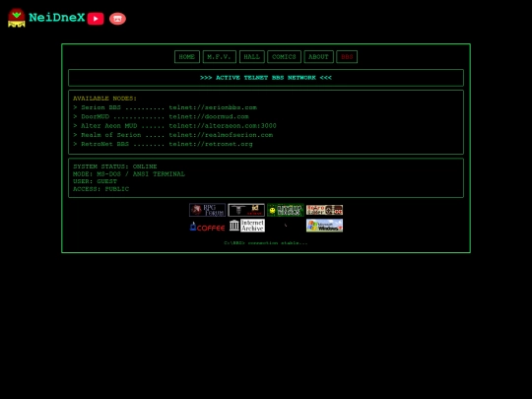The width and height of the screenshot is (532, 399).
Task: Click the C:\BBS> connection stable footer text
Action: click(x=266, y=243)
